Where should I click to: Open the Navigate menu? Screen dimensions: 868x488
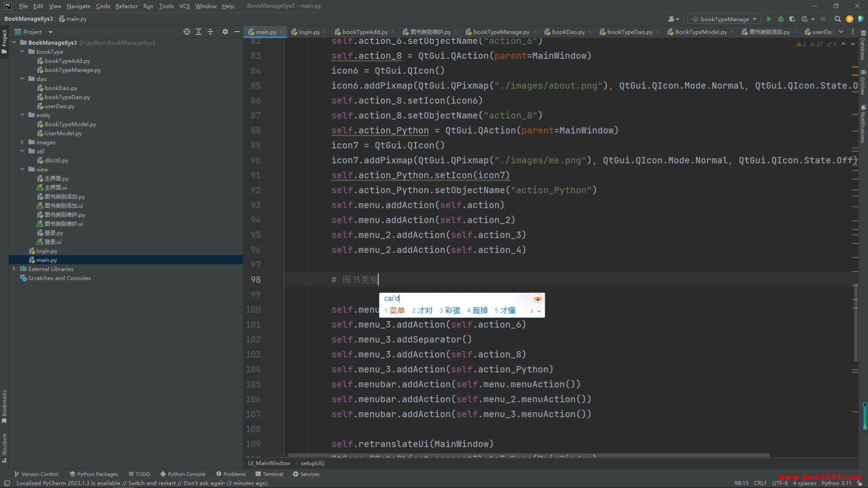(x=78, y=6)
